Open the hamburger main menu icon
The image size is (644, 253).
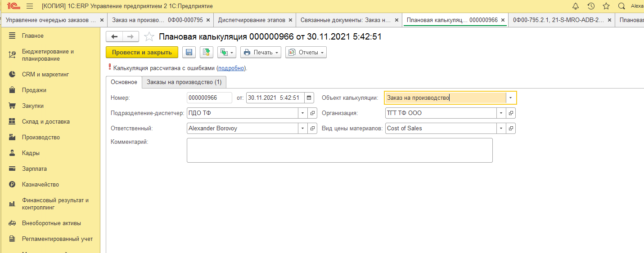click(30, 6)
